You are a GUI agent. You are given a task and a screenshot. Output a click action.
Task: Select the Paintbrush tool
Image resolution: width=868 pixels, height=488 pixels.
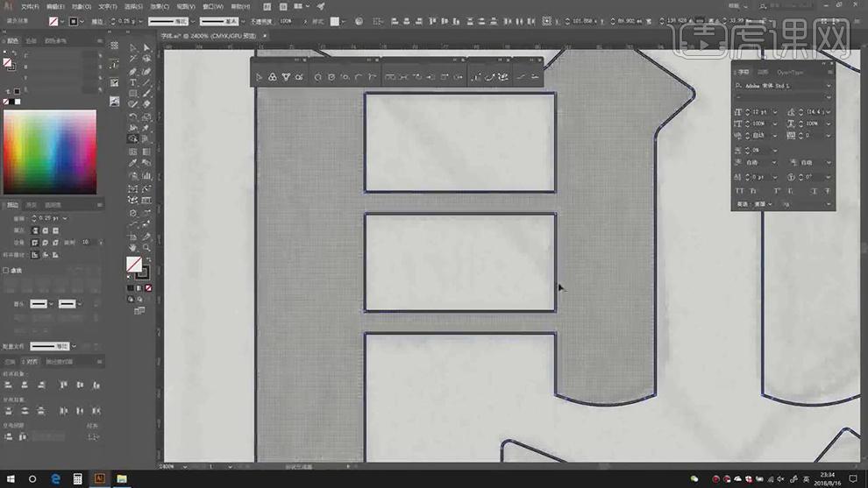click(146, 94)
